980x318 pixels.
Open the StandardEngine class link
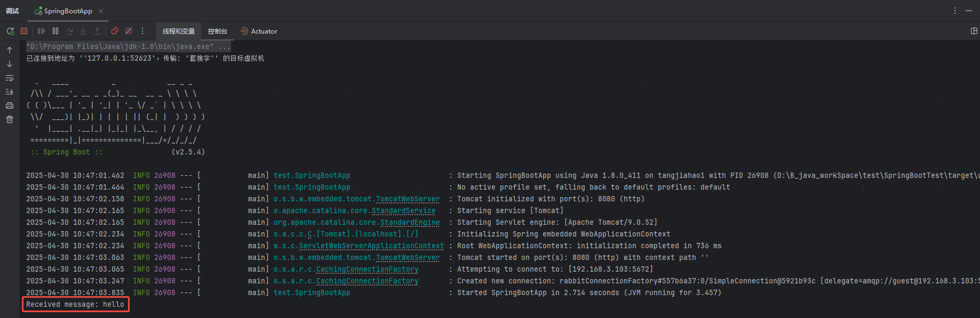tap(410, 223)
